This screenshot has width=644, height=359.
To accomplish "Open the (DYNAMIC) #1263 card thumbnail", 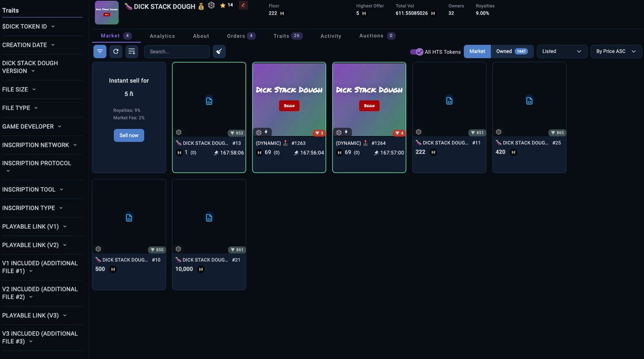I will (289, 99).
